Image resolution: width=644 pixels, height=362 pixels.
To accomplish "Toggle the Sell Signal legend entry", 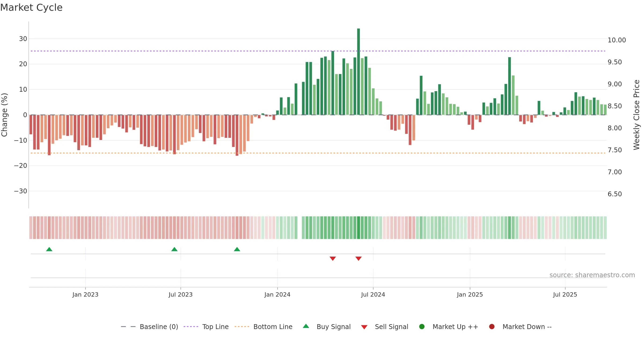I will click(x=385, y=327).
